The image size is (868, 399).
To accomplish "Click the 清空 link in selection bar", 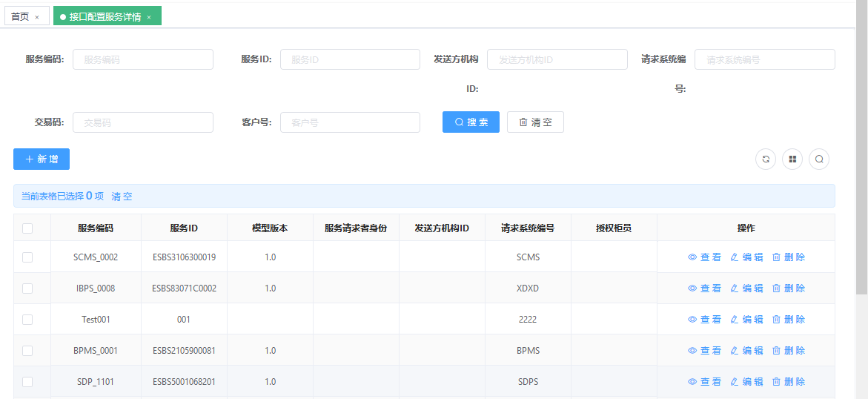I will 122,197.
